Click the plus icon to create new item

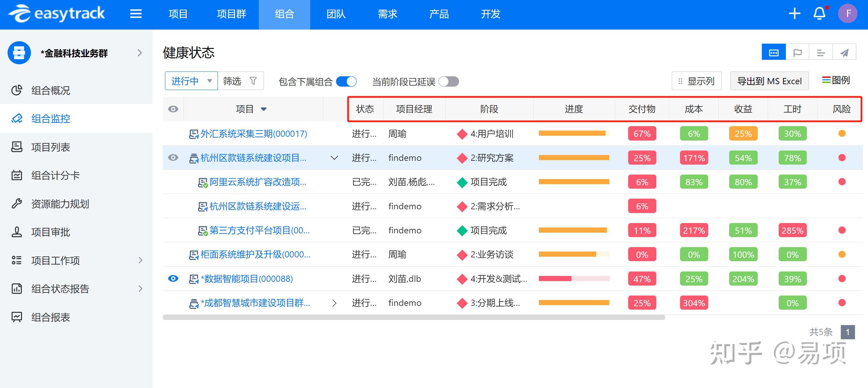[x=794, y=14]
